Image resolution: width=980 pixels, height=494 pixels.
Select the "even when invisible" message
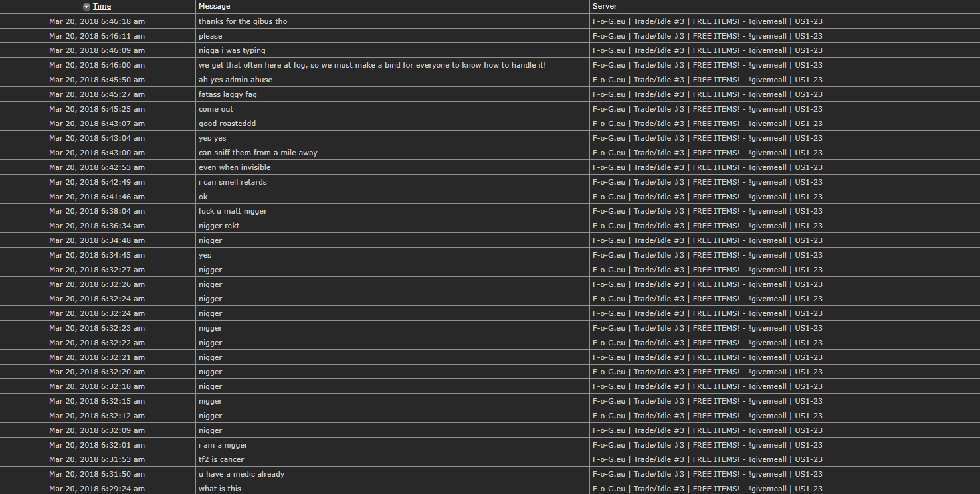tap(235, 167)
